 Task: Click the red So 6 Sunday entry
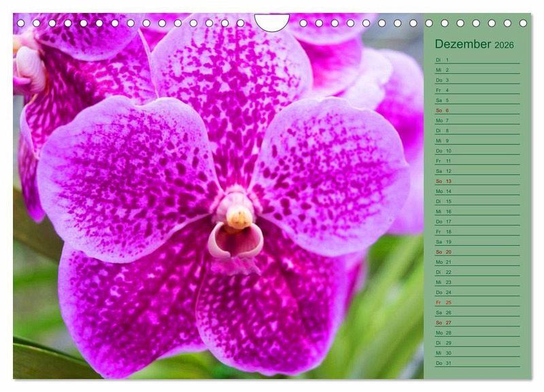click(443, 110)
